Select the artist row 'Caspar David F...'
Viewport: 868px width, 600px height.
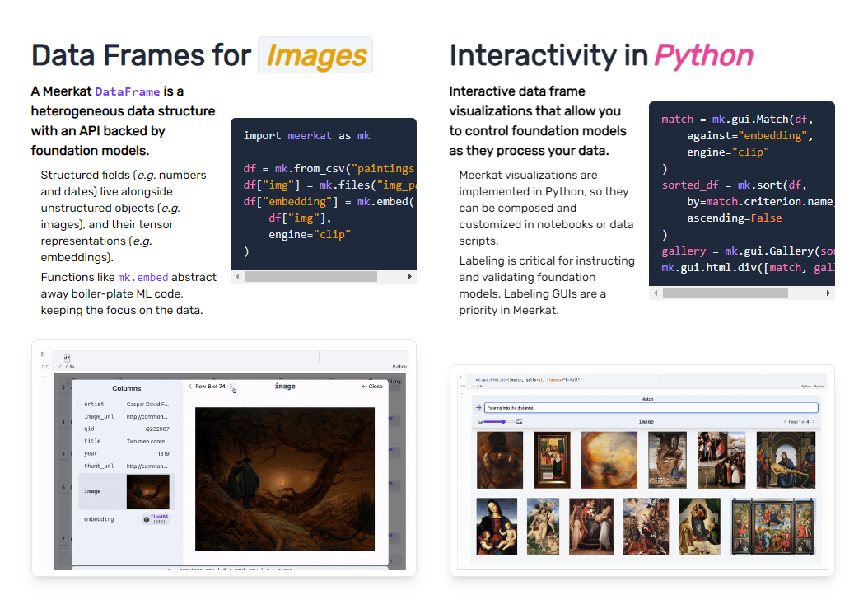coord(126,404)
